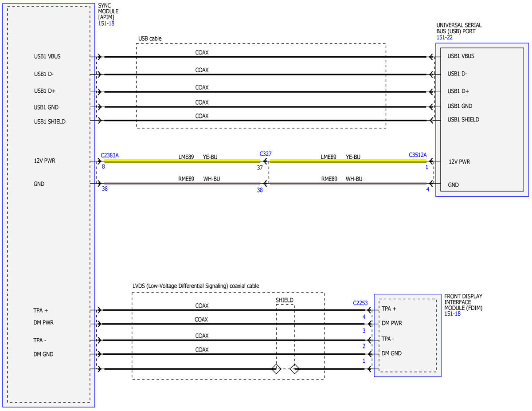
Task: Click 'USB1 VBUS' inside the SYNC module
Action: coord(47,57)
